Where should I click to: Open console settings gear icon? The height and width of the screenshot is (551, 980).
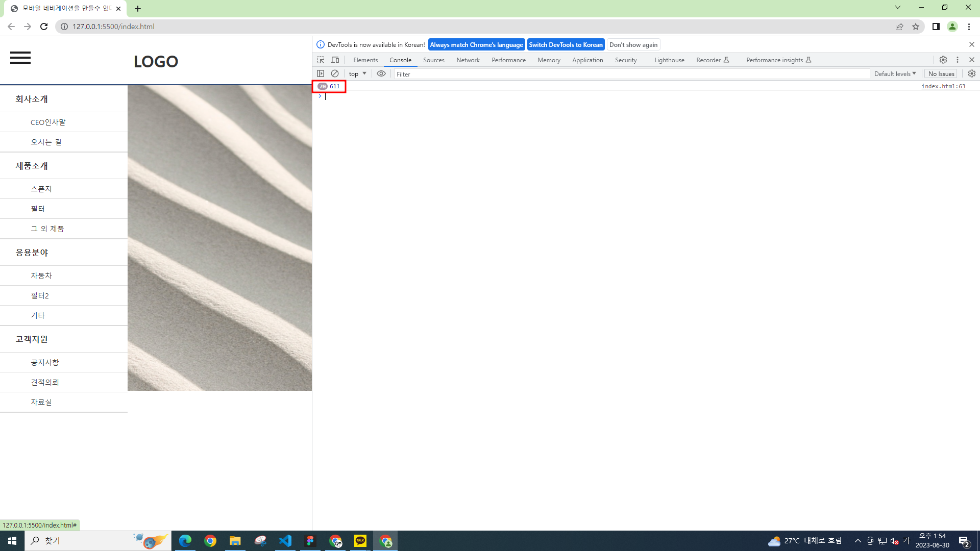coord(972,73)
